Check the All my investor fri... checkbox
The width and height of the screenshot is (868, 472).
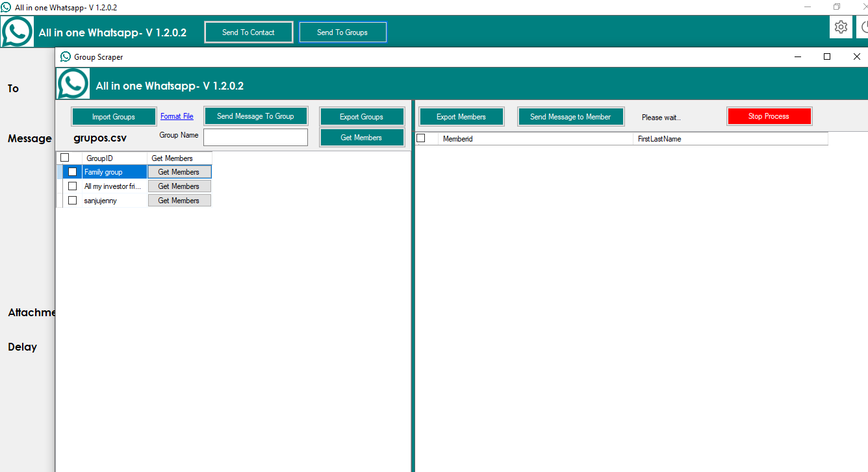73,186
